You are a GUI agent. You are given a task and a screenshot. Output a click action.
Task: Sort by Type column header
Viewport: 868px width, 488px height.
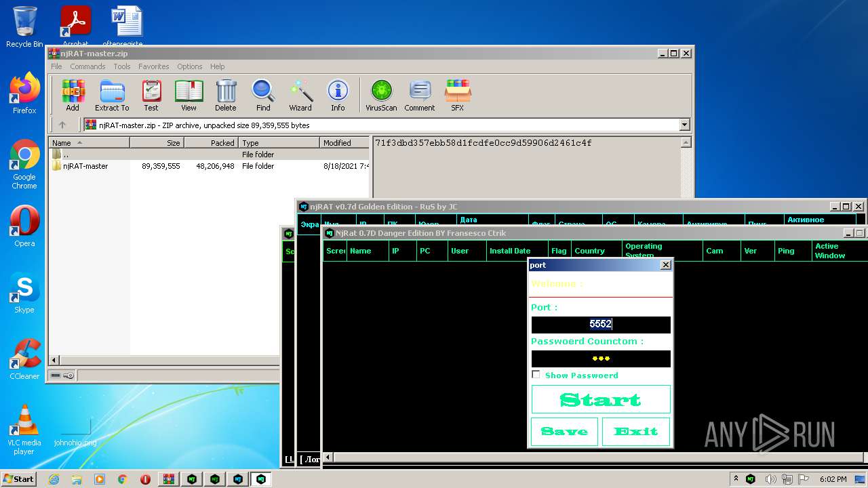[x=279, y=142]
